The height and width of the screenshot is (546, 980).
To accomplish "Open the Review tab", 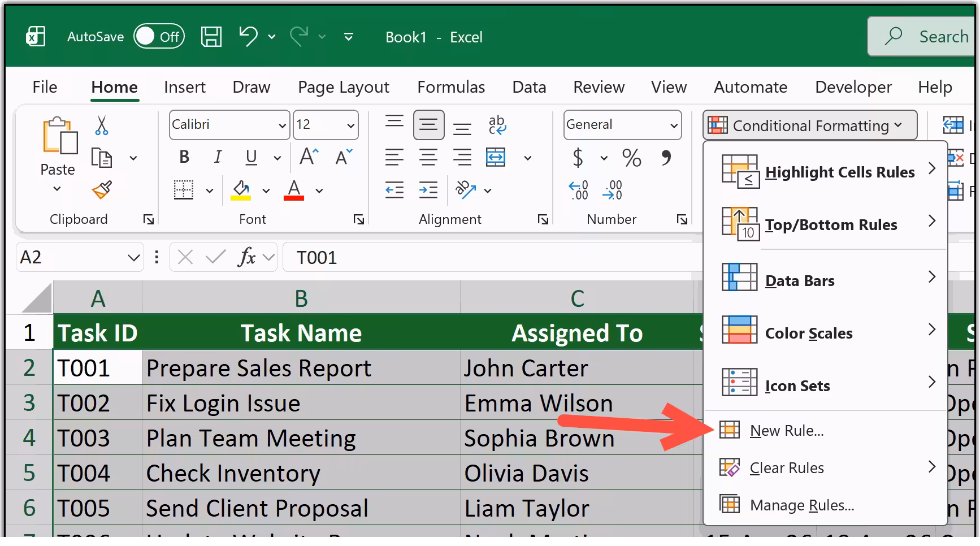I will pos(599,87).
